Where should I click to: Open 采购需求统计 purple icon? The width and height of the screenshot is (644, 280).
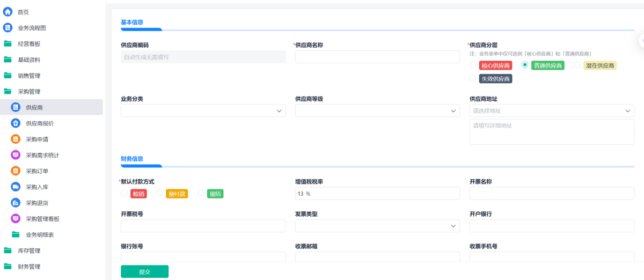coord(16,155)
